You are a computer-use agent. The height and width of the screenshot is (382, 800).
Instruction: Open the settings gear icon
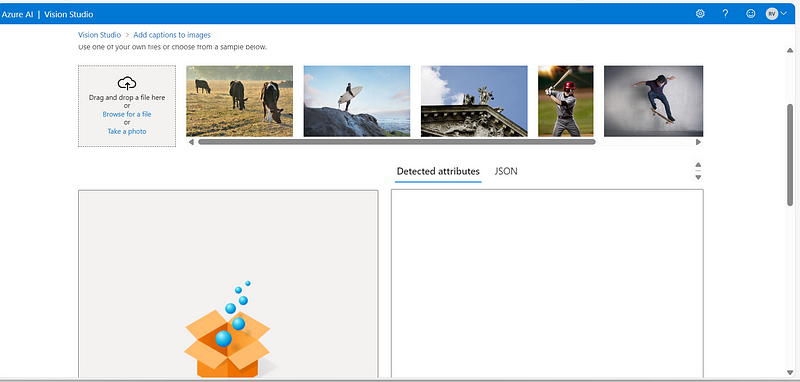(x=700, y=14)
